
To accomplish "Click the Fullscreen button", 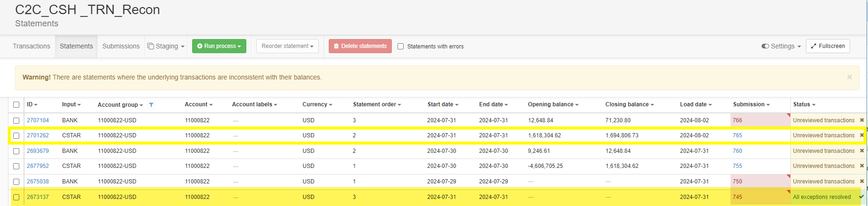I will click(828, 46).
